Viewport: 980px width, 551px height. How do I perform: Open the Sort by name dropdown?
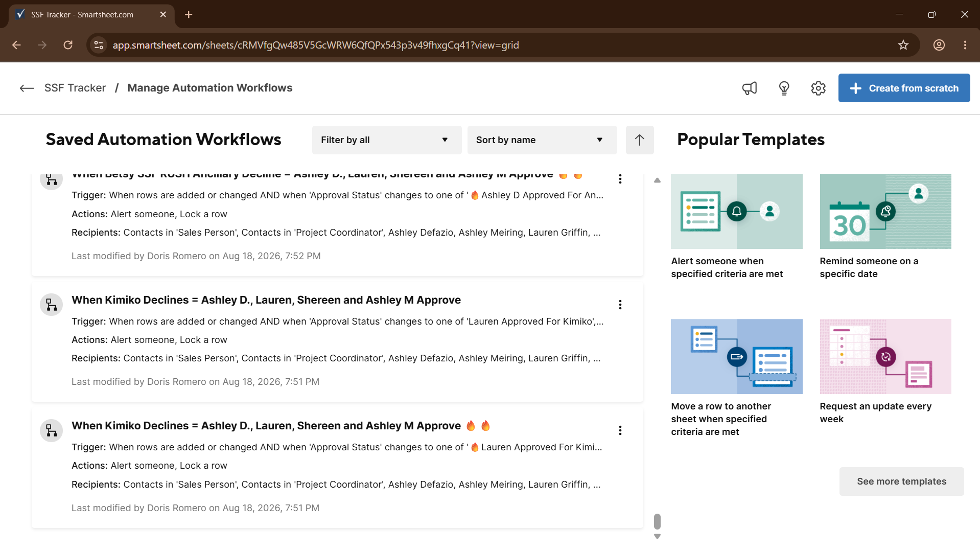click(542, 140)
